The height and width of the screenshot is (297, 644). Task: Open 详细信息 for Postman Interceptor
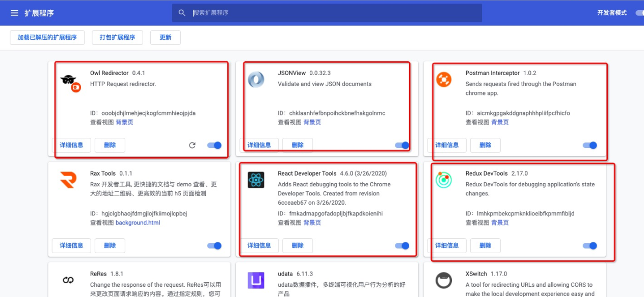447,145
